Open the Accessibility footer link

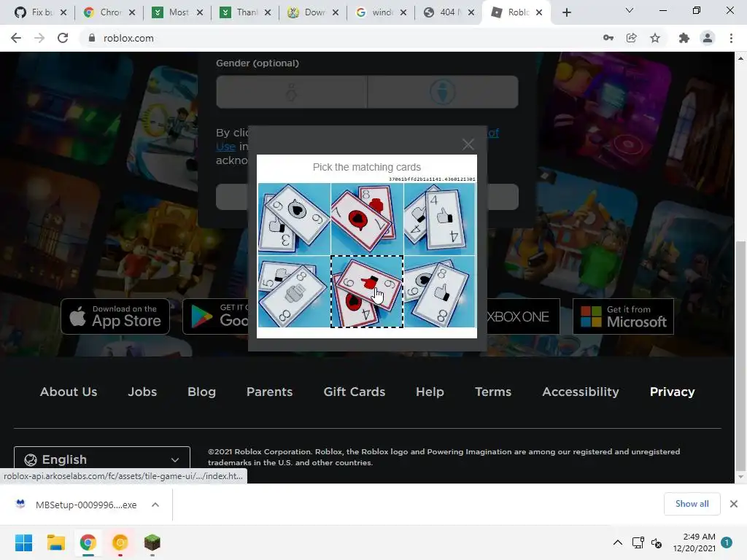pos(580,392)
